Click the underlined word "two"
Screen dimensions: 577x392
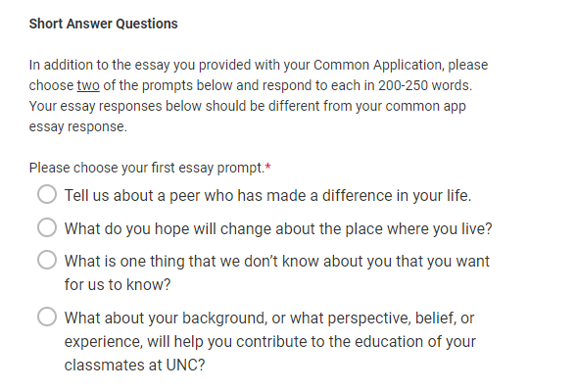pos(88,85)
